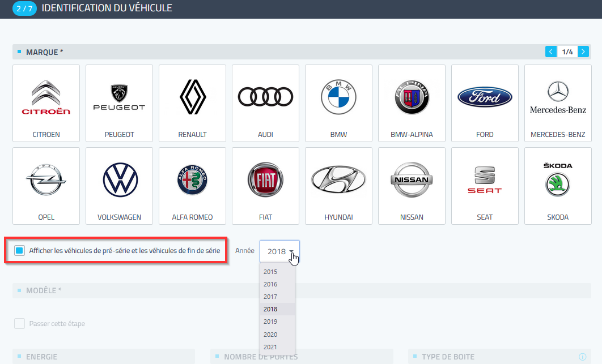This screenshot has height=364, width=602.
Task: Choose 2015 in the year list
Action: pos(277,272)
